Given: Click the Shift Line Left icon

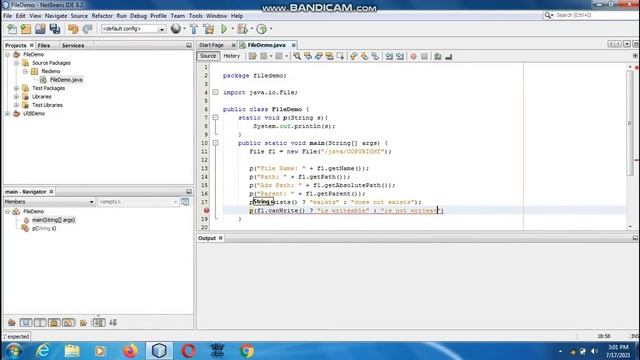Looking at the screenshot, I should coord(389,56).
